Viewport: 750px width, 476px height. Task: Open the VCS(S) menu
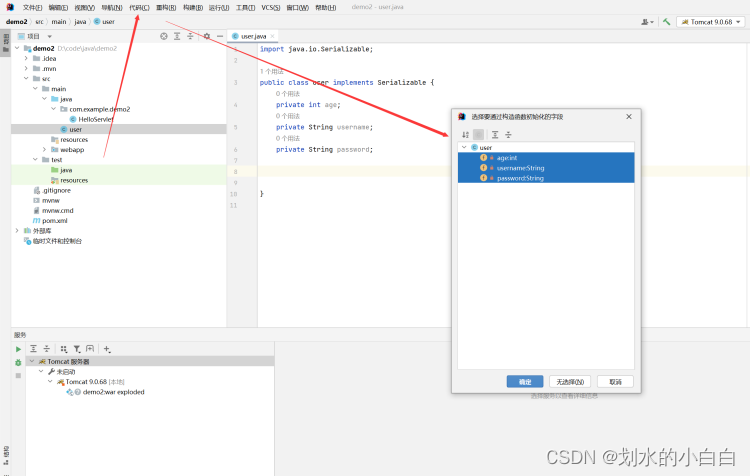point(271,8)
